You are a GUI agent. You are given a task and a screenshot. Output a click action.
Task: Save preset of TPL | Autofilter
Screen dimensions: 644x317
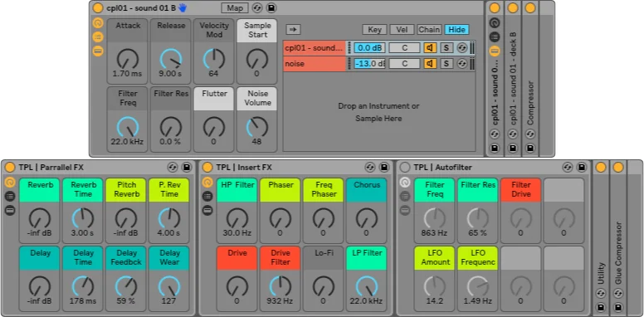[582, 167]
